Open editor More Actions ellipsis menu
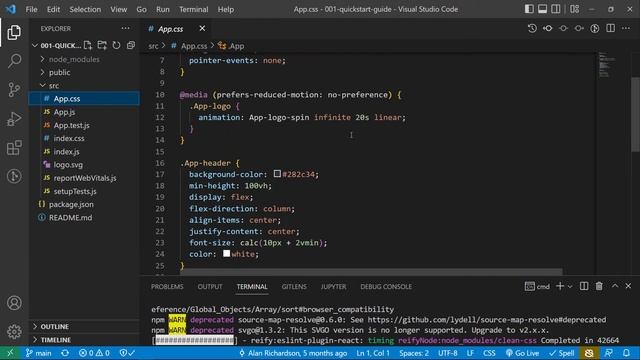Image resolution: width=640 pixels, height=360 pixels. [626, 28]
